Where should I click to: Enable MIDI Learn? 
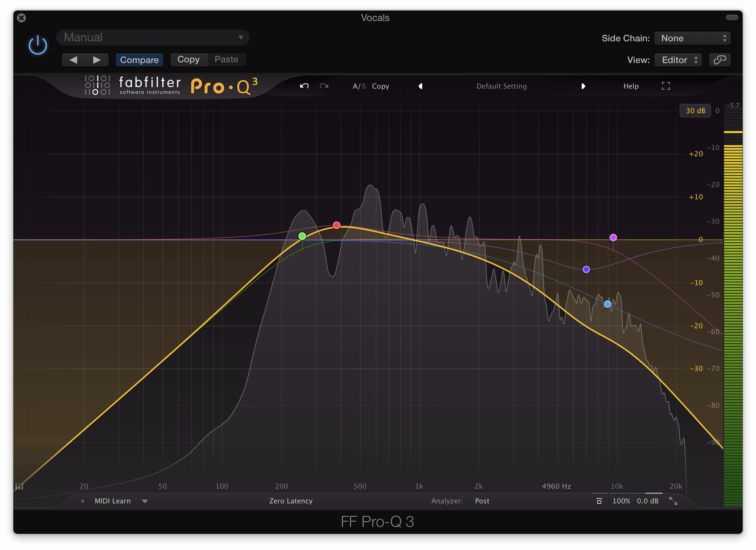tap(113, 501)
